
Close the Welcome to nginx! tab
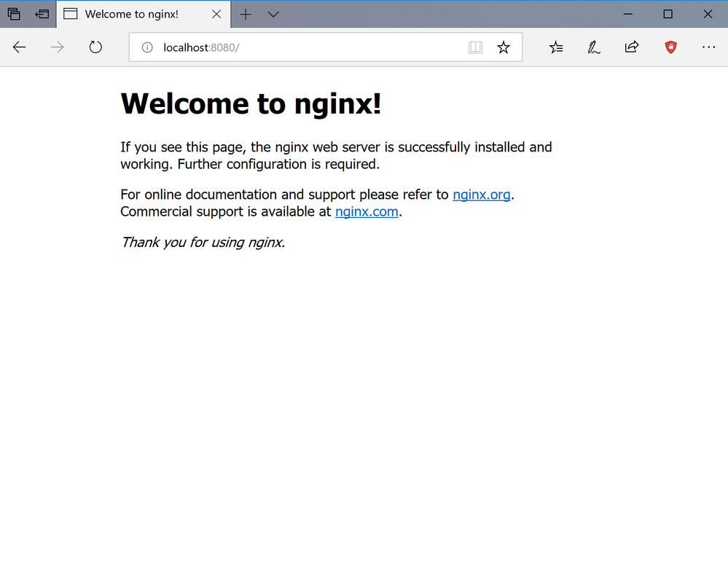216,14
